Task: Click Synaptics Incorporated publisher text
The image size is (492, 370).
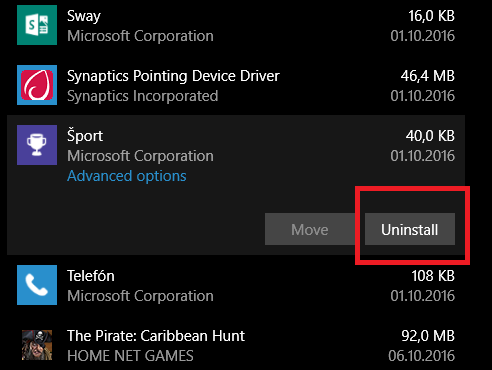Action: tap(143, 96)
